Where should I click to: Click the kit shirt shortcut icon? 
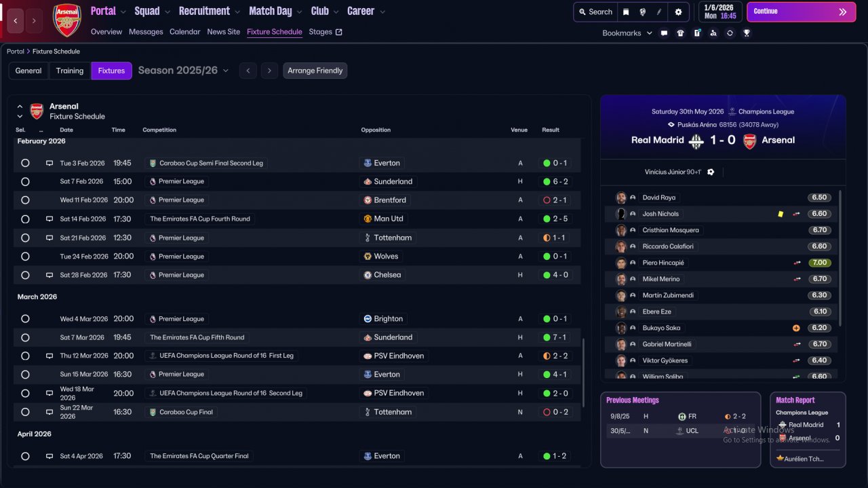click(x=680, y=33)
